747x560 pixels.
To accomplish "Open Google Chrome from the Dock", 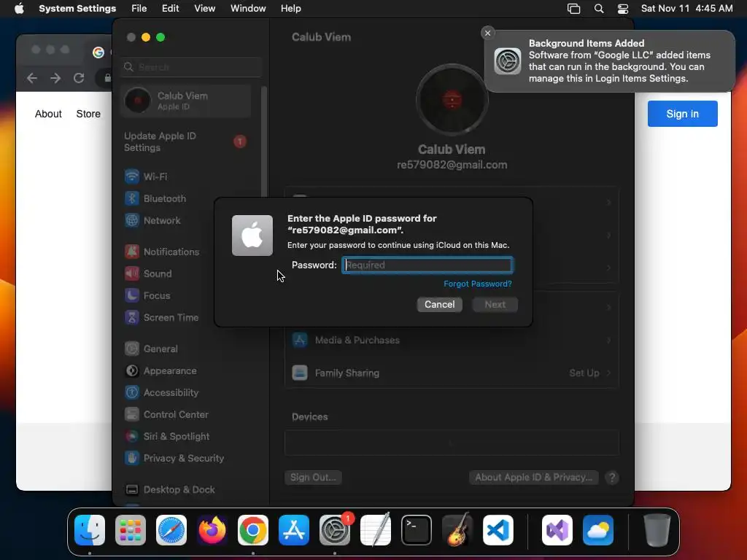I will 253,530.
